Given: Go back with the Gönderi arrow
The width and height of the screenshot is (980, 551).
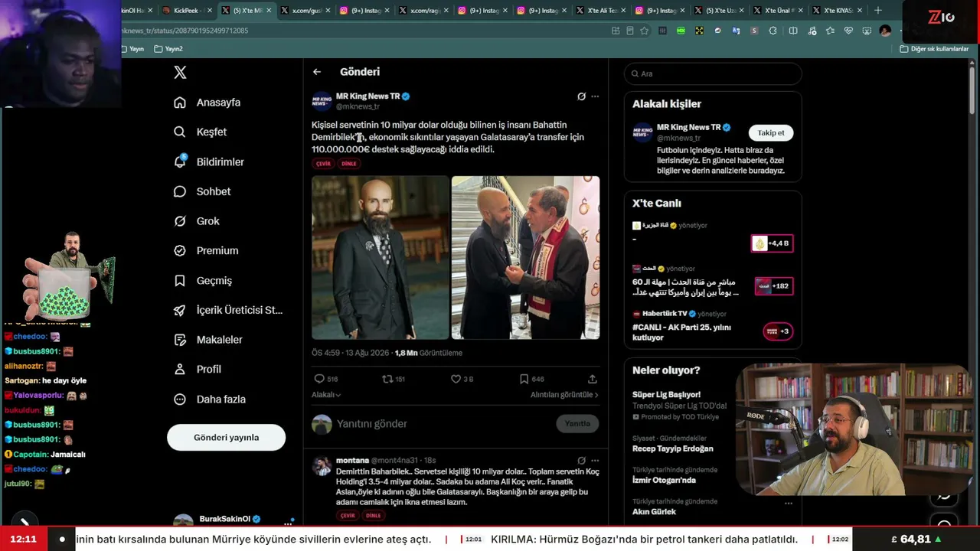Looking at the screenshot, I should [317, 72].
